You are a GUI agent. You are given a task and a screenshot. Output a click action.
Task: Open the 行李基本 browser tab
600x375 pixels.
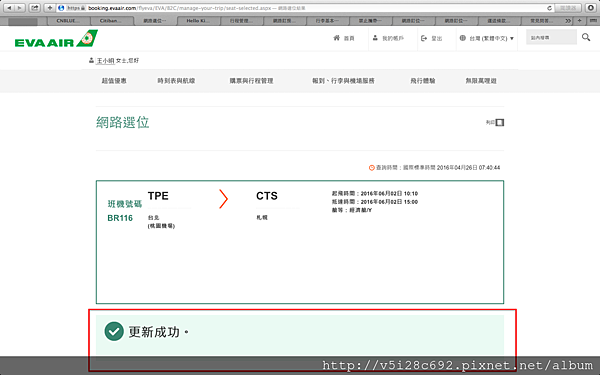328,21
